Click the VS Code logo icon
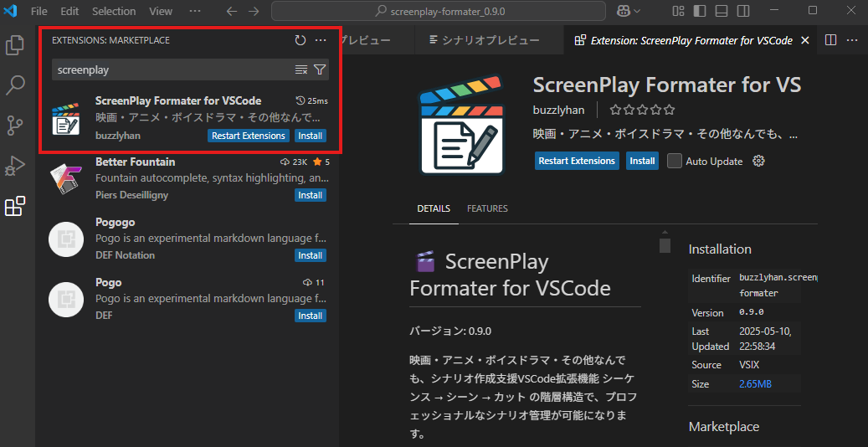The image size is (868, 447). (11, 11)
